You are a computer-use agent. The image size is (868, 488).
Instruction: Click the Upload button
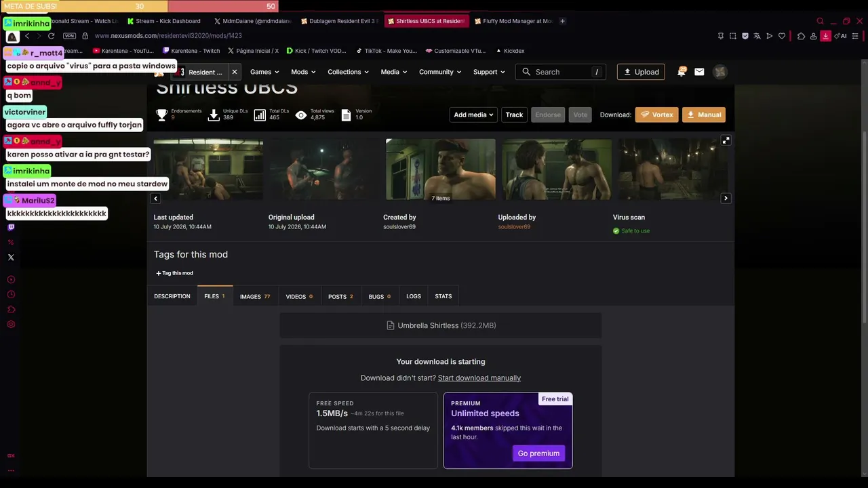tap(641, 72)
